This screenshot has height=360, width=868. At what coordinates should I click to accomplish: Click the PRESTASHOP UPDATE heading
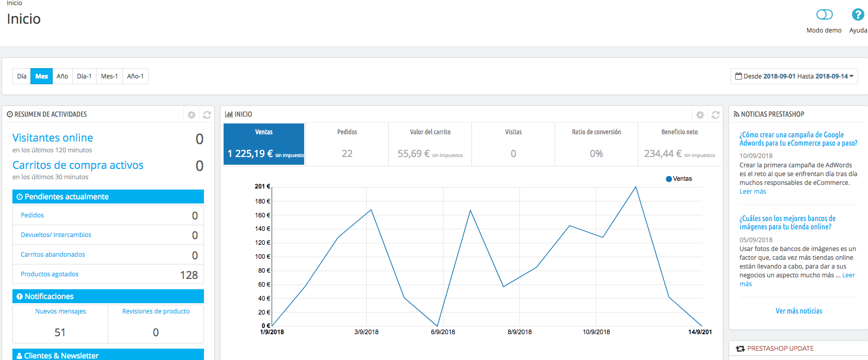(x=780, y=349)
